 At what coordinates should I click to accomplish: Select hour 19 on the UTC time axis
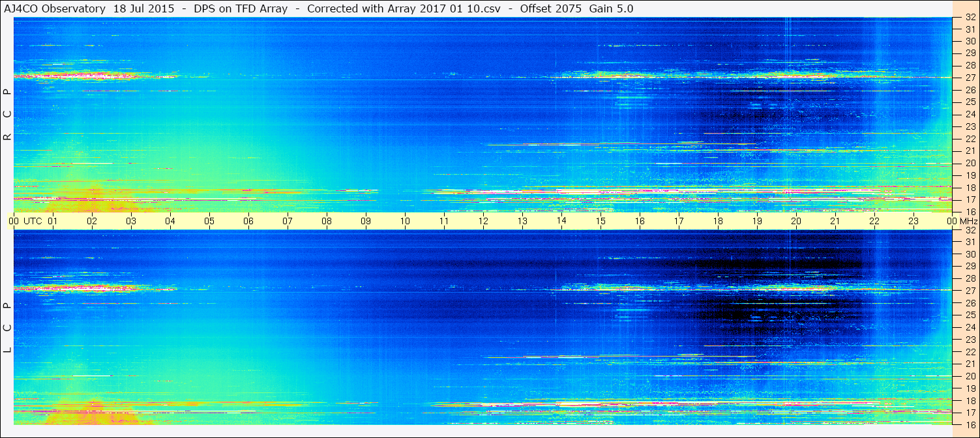[757, 221]
